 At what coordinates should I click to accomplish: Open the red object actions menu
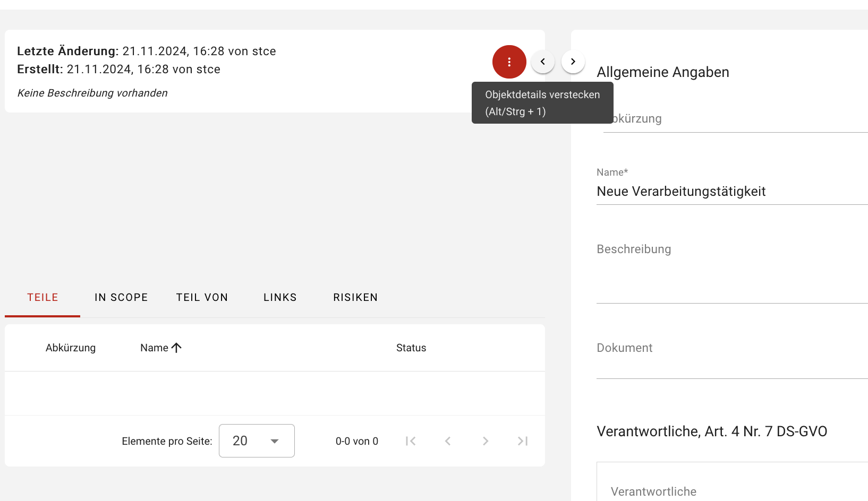509,62
